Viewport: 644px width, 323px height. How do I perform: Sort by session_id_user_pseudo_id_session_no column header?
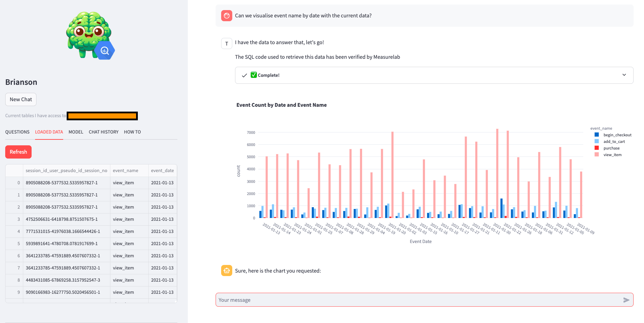tap(66, 170)
